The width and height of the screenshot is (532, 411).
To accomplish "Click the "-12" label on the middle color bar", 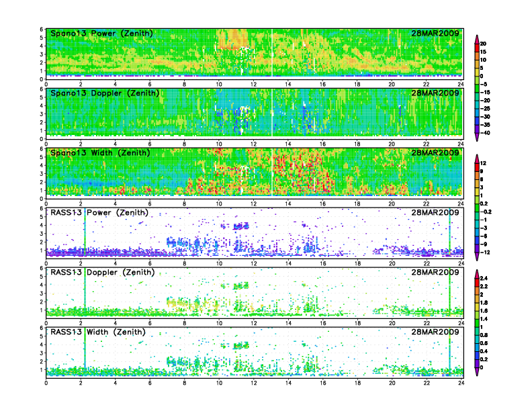I will tap(485, 253).
